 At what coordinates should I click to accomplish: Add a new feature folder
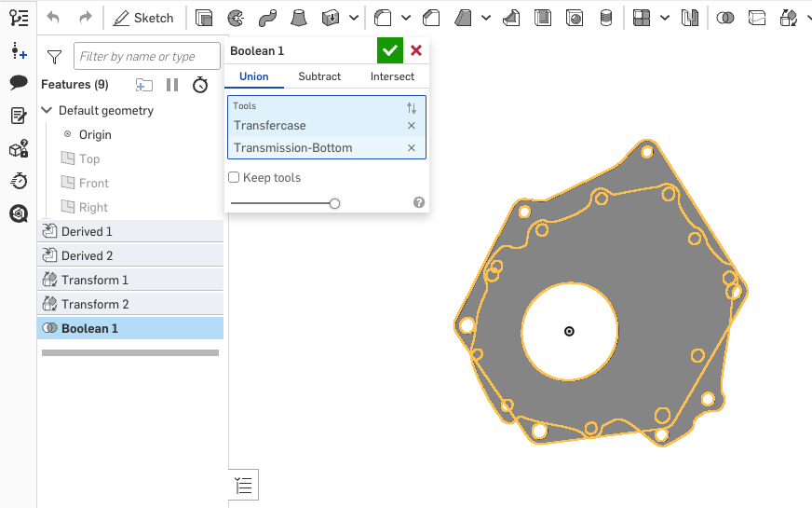[144, 85]
